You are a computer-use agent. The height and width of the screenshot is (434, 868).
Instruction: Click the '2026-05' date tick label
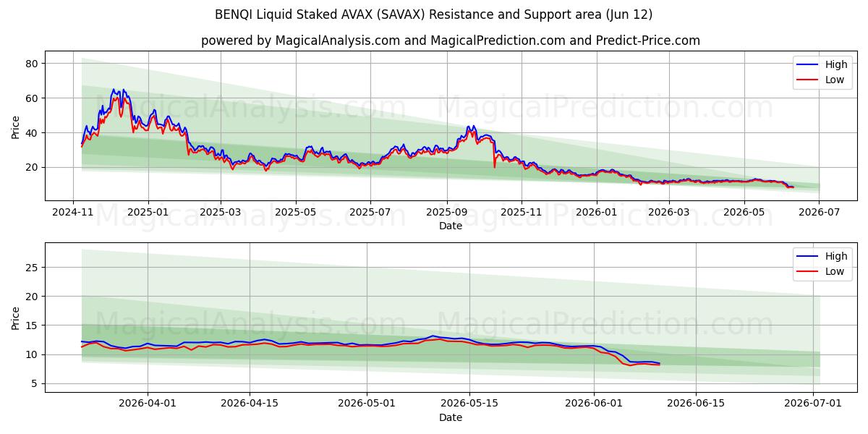(x=744, y=213)
